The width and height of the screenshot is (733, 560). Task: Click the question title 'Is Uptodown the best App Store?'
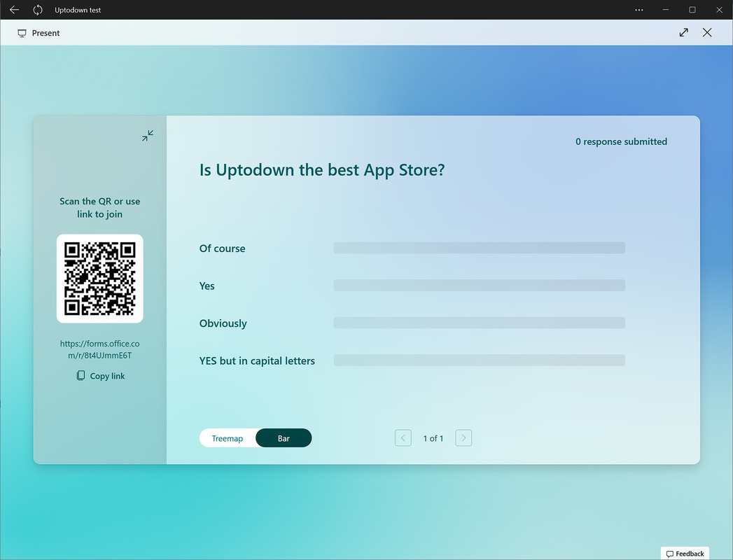(x=322, y=169)
